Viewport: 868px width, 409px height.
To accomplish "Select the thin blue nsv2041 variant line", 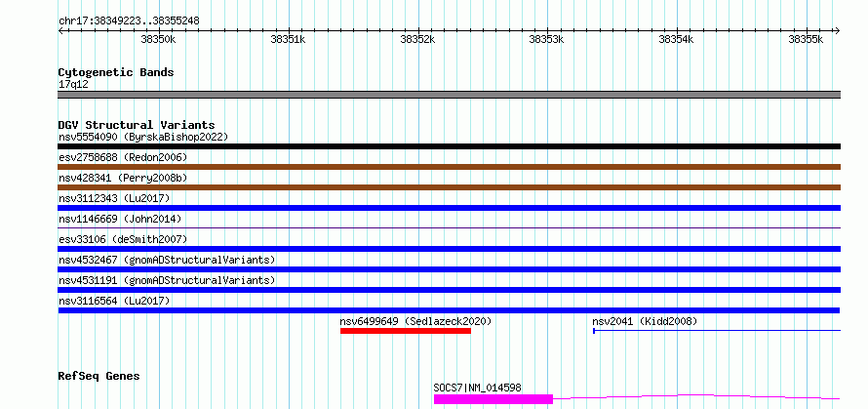I will tap(717, 331).
